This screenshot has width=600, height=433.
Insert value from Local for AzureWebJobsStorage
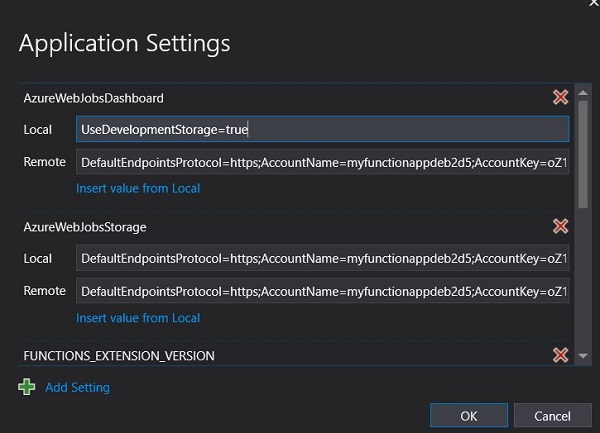(138, 318)
